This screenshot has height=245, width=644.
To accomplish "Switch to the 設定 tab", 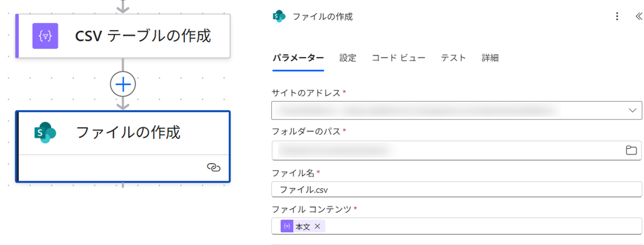I will click(x=348, y=58).
